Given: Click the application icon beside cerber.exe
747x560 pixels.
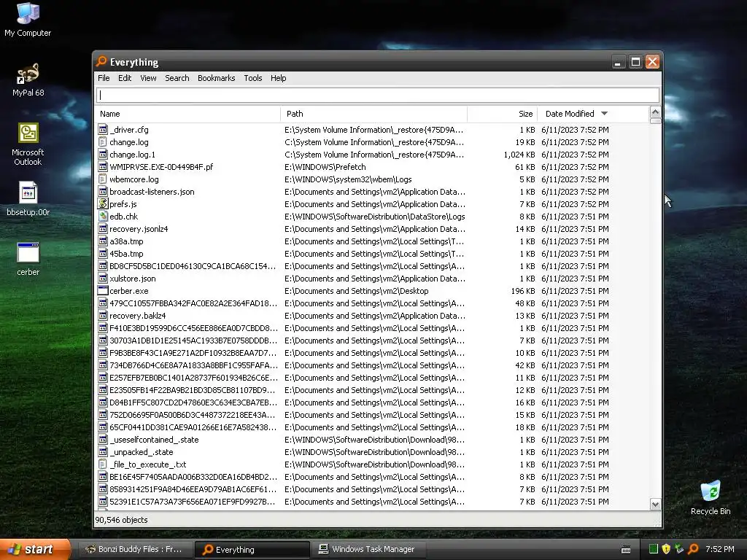Looking at the screenshot, I should click(x=102, y=290).
